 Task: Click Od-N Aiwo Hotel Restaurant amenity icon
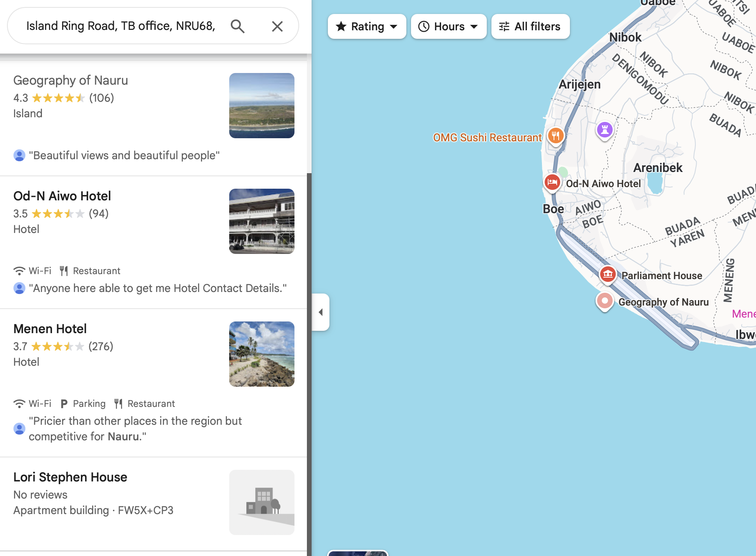(x=64, y=271)
